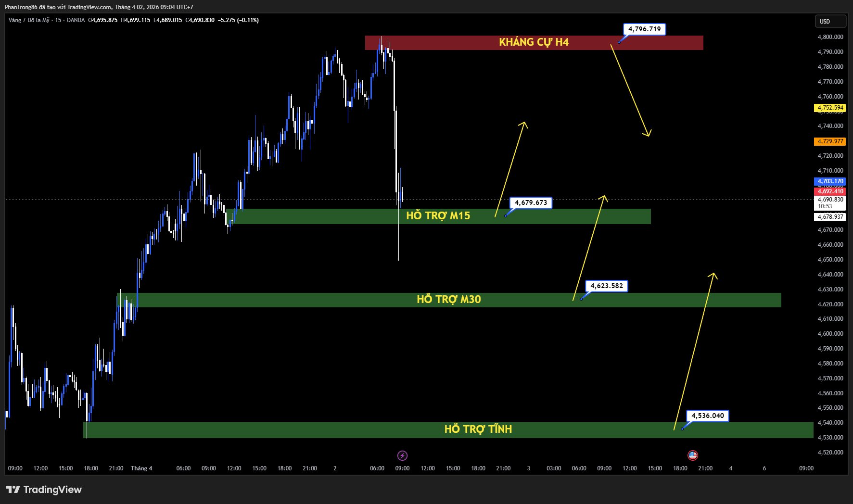Click the change −5.275 (−0.11%) in legend

tap(238, 20)
